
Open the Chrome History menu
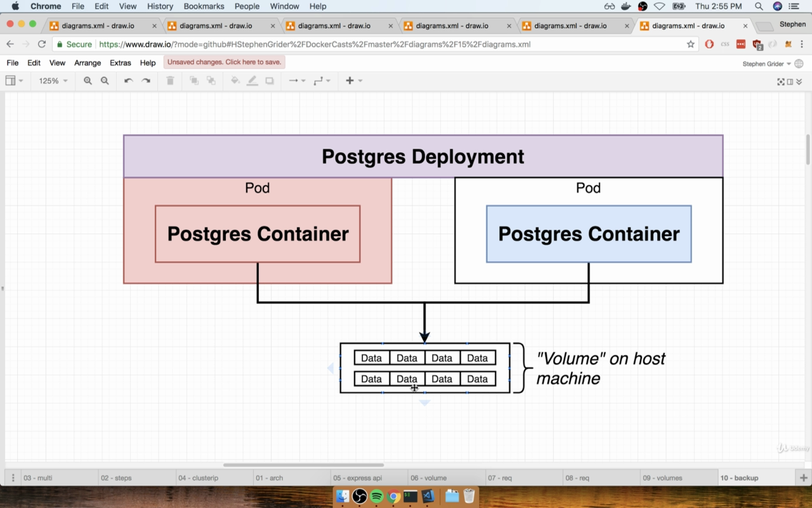[x=160, y=6]
